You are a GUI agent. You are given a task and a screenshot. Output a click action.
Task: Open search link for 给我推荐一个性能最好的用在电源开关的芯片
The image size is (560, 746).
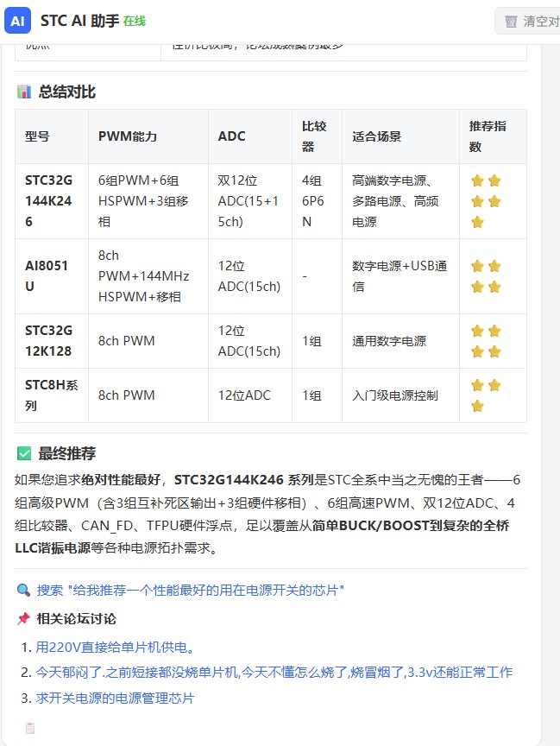tap(190, 591)
